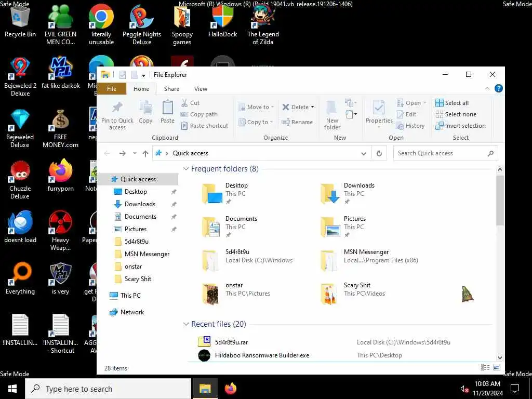Image resolution: width=532 pixels, height=399 pixels.
Task: Click Select none in ribbon
Action: (456, 114)
